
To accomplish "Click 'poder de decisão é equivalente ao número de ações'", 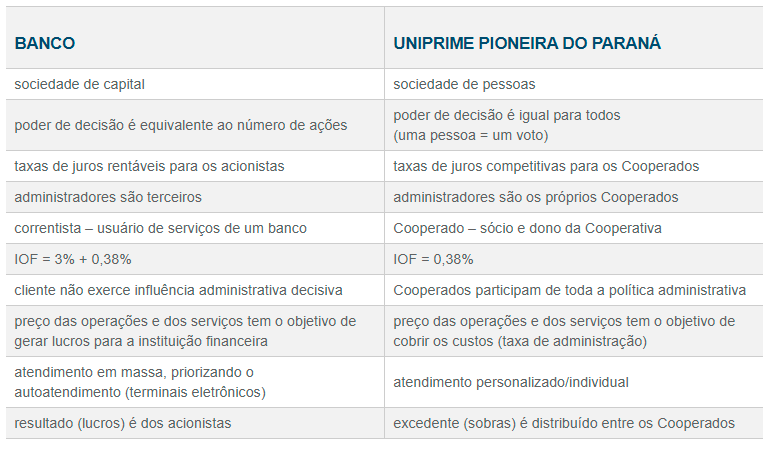I will click(181, 125).
